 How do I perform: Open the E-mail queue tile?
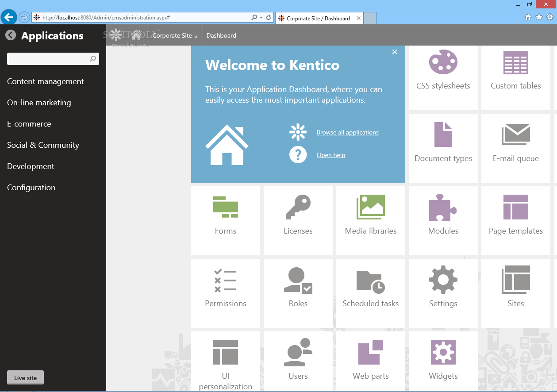pos(516,148)
